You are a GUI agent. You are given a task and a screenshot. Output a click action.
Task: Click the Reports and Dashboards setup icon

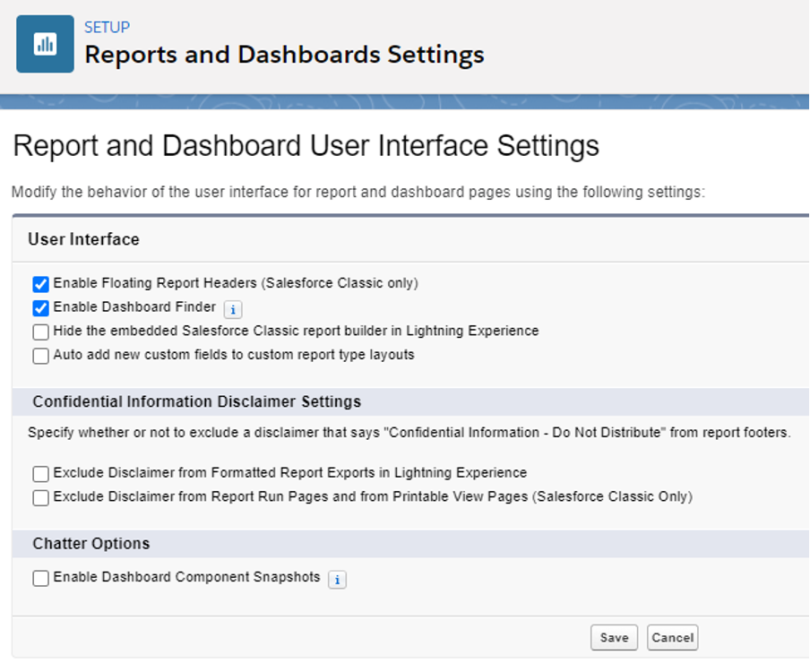coord(45,44)
